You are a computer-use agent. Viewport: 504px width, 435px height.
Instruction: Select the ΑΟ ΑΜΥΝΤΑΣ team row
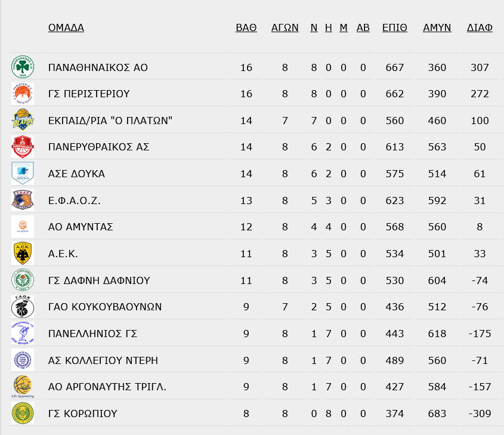pyautogui.click(x=255, y=227)
